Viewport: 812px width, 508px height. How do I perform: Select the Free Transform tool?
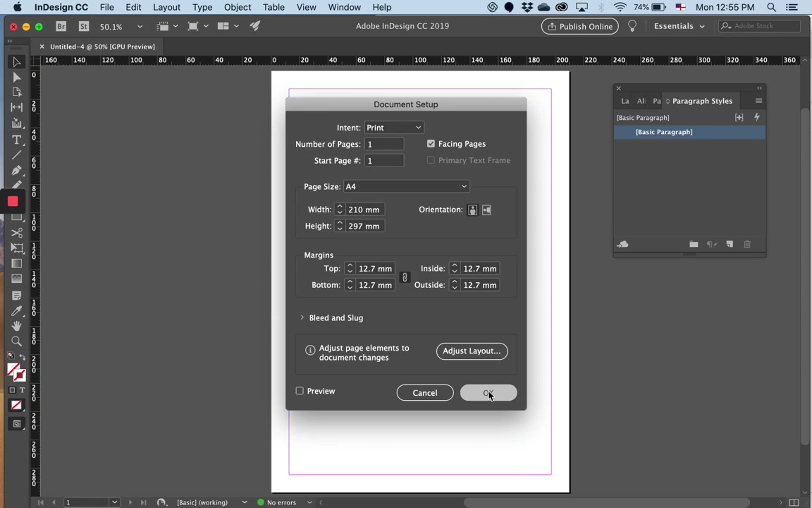[17, 248]
